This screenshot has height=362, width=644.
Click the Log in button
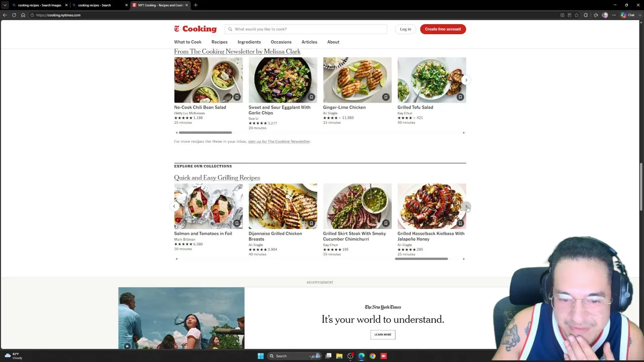(x=406, y=29)
